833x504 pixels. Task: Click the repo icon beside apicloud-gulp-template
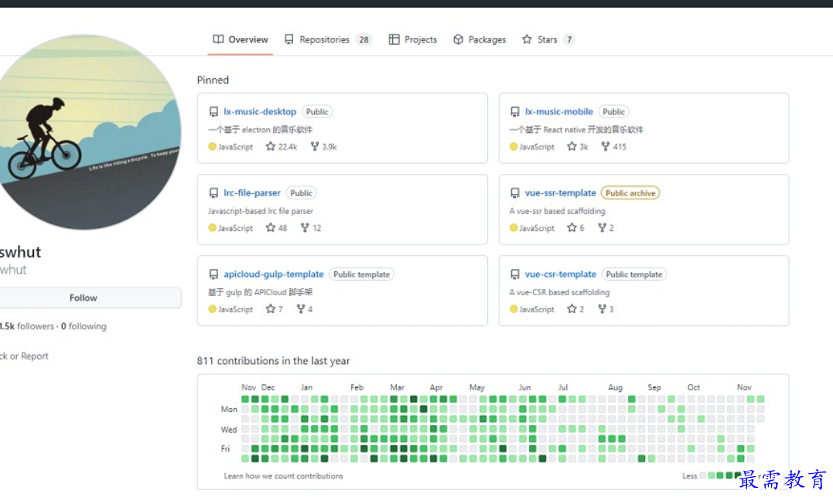pyautogui.click(x=213, y=274)
